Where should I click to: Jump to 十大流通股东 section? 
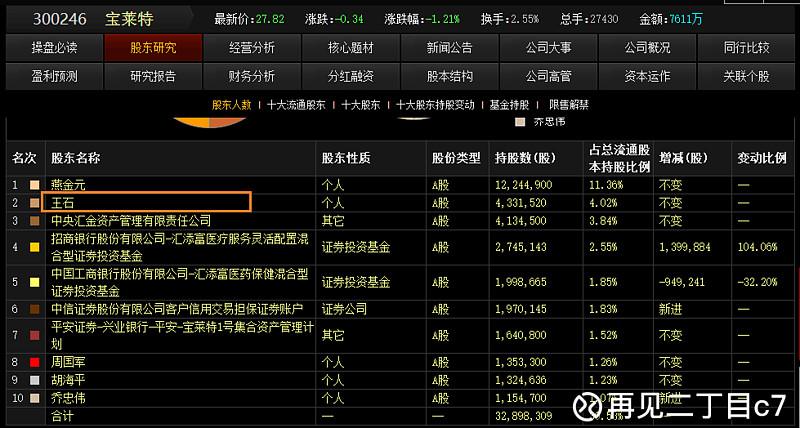296,105
